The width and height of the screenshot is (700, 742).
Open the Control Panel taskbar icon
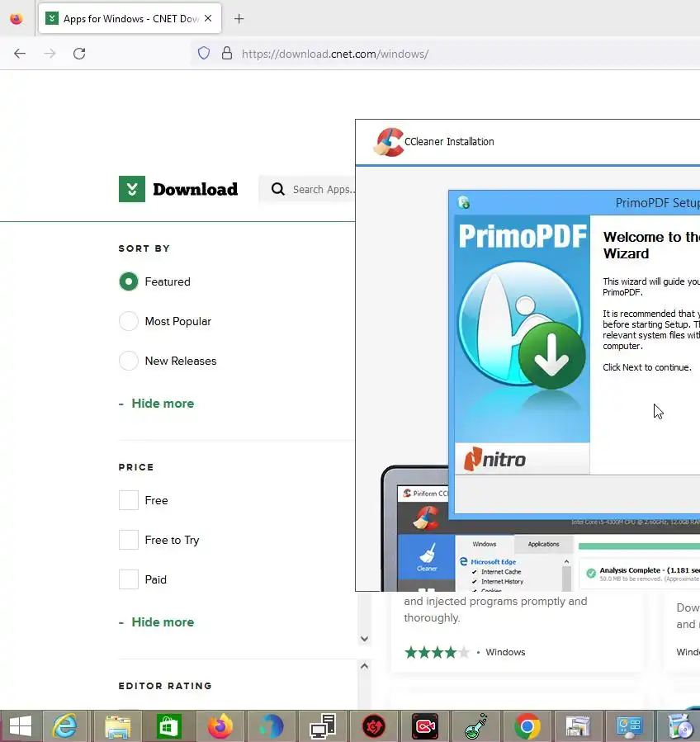(630, 726)
